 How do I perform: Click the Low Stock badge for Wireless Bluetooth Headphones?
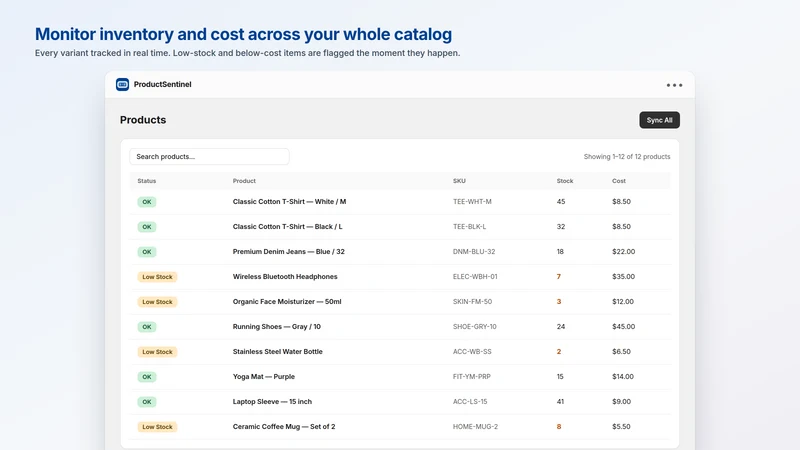click(x=157, y=277)
